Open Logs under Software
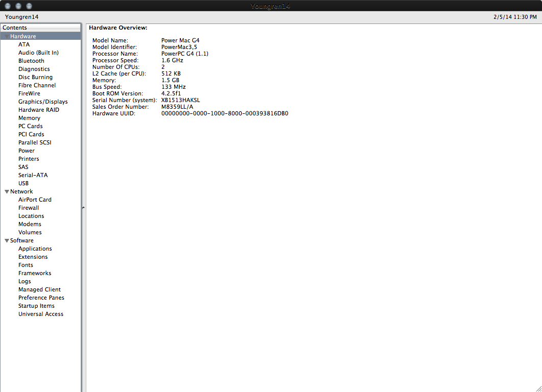Screen dimensions: 542x392 [25, 281]
